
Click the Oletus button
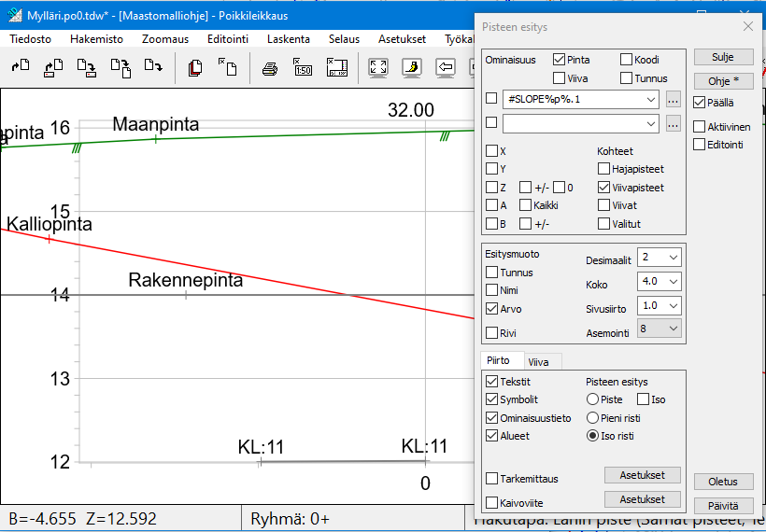click(x=723, y=482)
